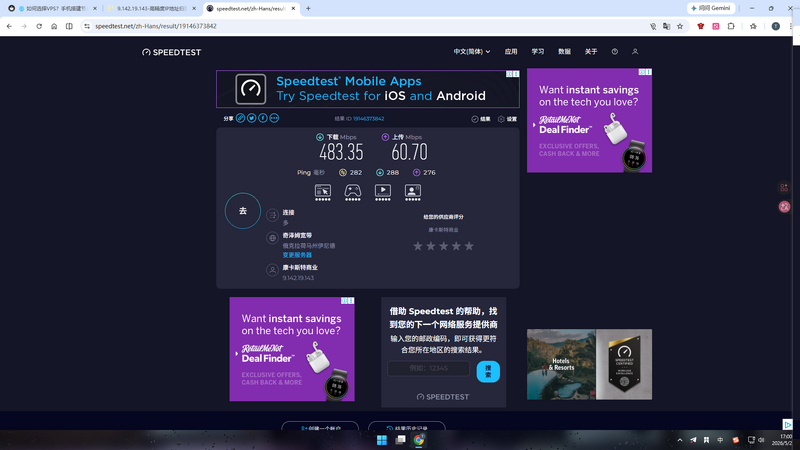This screenshot has height=450, width=800.
Task: Click download speed value 483.35
Action: tap(341, 152)
